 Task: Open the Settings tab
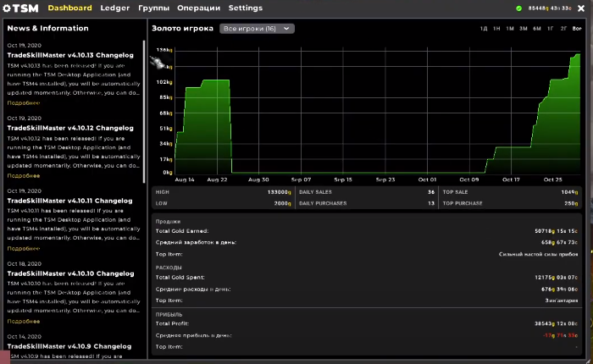[246, 8]
